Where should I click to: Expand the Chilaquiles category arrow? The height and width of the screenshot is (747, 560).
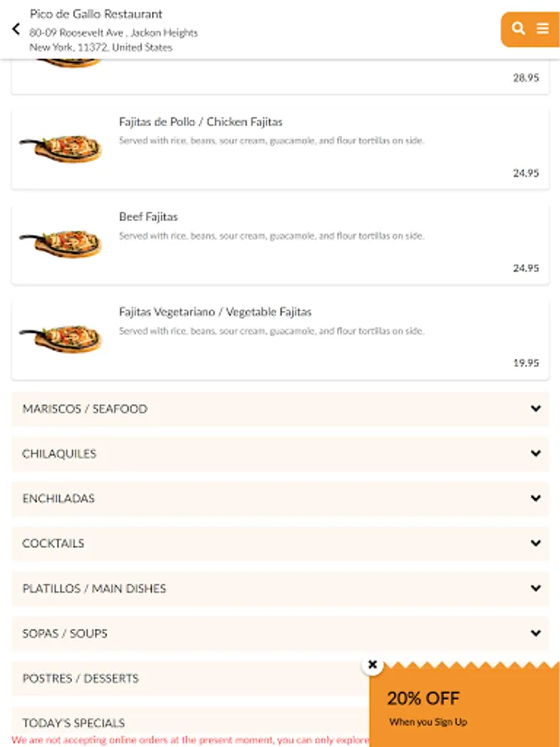point(536,454)
